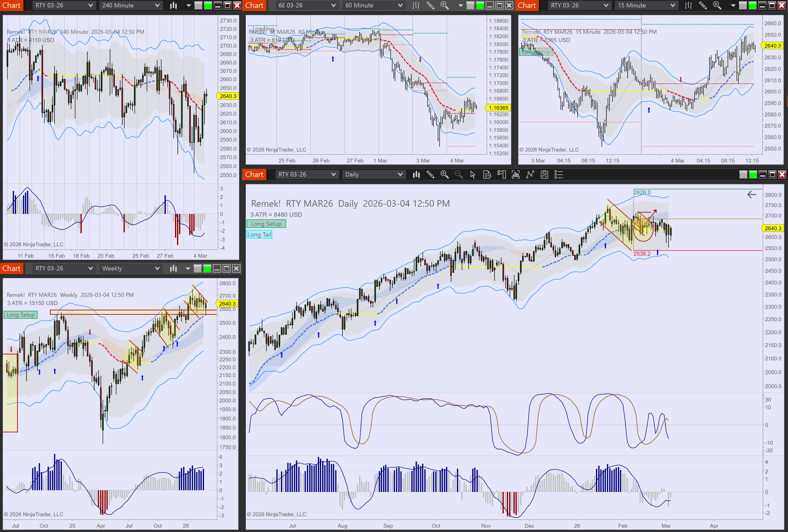The width and height of the screenshot is (788, 532).
Task: Select drawing tools pencil in Daily chart
Action: tap(430, 175)
